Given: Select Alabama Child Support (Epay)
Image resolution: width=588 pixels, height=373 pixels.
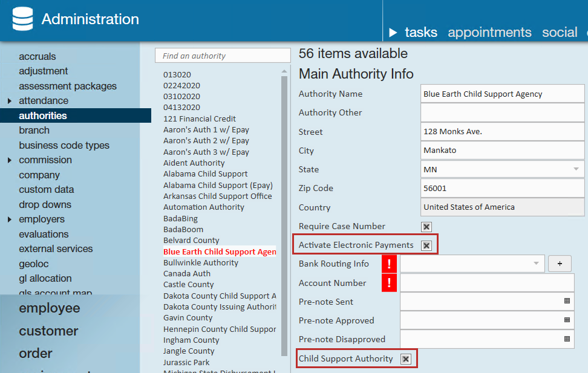Looking at the screenshot, I should click(218, 185).
